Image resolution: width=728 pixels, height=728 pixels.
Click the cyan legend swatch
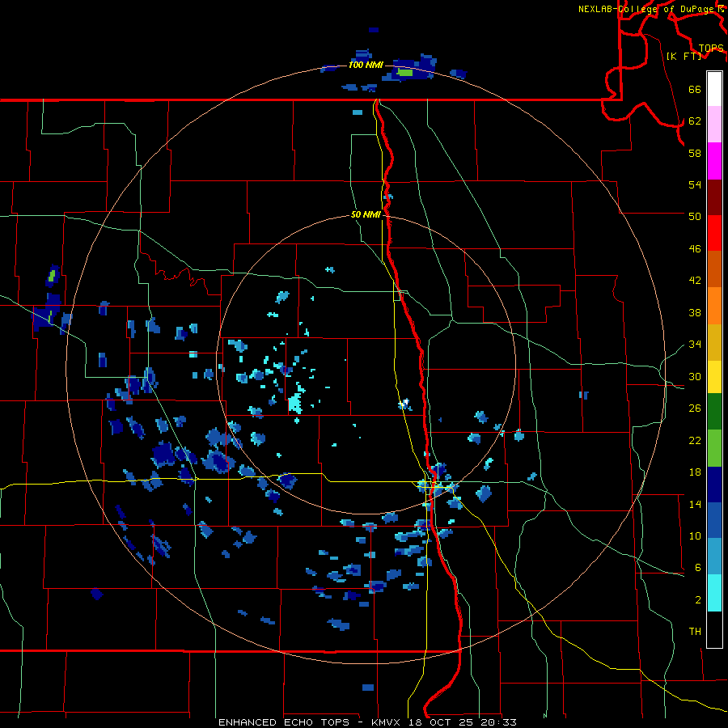[714, 593]
